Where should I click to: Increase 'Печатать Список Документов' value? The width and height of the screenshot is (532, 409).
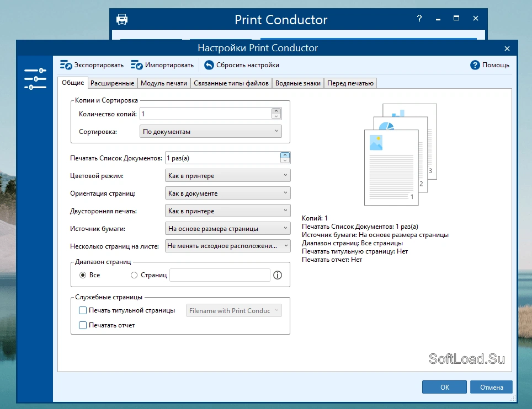coord(285,155)
